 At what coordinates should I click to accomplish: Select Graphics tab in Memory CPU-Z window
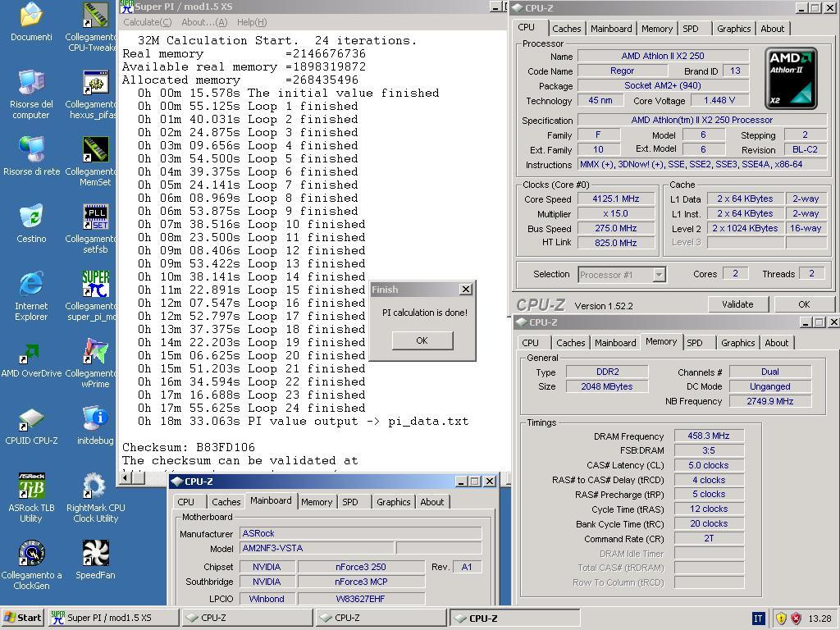737,343
